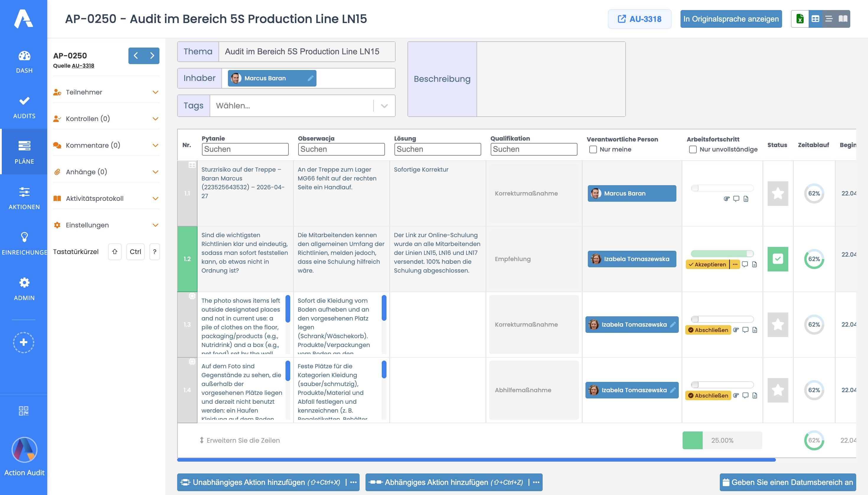This screenshot has width=868, height=495.
Task: Go to the previous plan with left arrow
Action: 136,56
